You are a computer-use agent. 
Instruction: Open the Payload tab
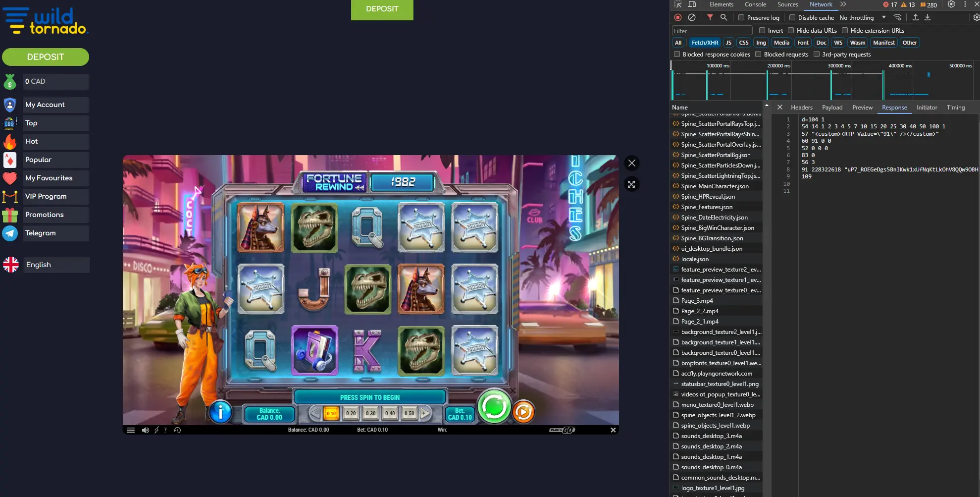(x=832, y=107)
